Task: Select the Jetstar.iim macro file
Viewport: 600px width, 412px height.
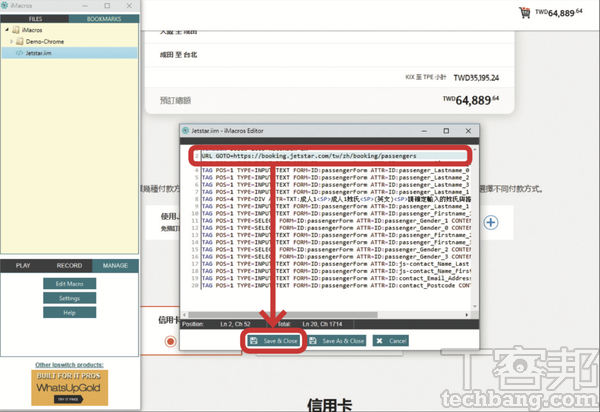Action: (69, 53)
